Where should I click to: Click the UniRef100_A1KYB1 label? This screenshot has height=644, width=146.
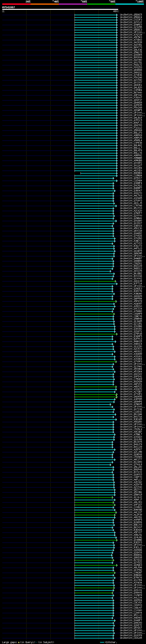[x=131, y=45]
